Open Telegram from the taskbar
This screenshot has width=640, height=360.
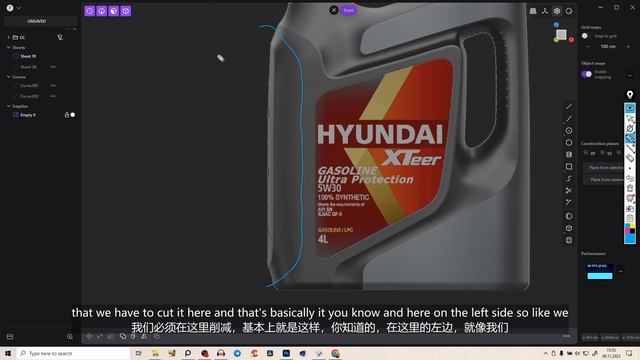(x=237, y=353)
